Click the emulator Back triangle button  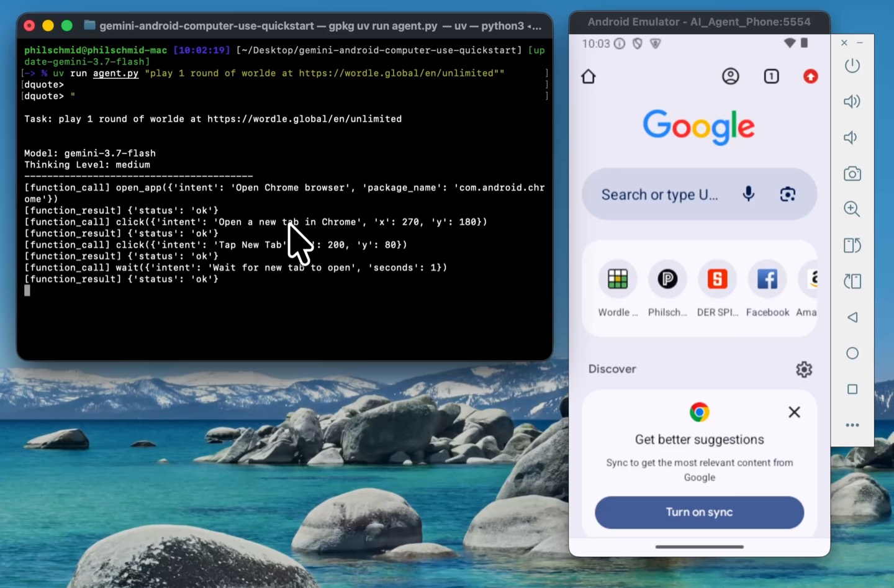coord(852,317)
